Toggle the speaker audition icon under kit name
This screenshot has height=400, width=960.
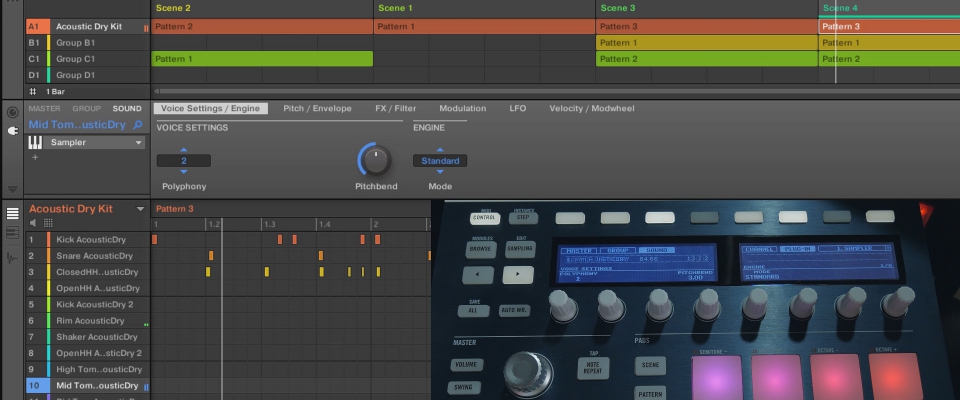(34, 222)
